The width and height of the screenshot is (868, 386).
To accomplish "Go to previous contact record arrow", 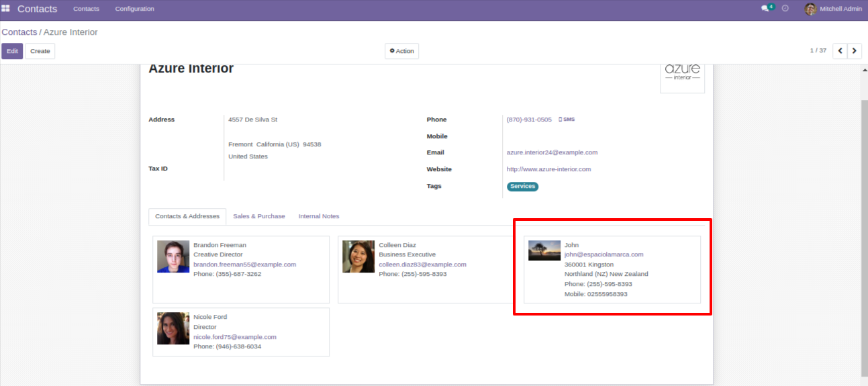I will [x=840, y=51].
